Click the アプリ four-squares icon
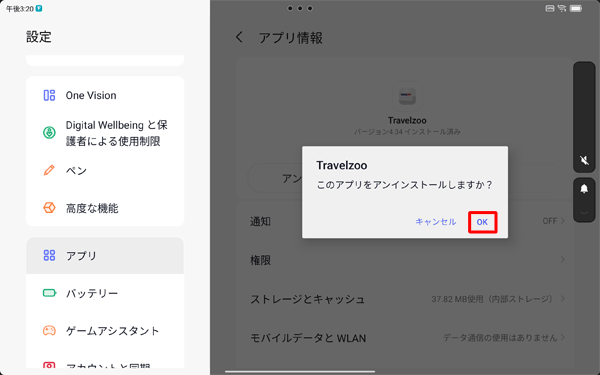The height and width of the screenshot is (375, 600). 49,255
